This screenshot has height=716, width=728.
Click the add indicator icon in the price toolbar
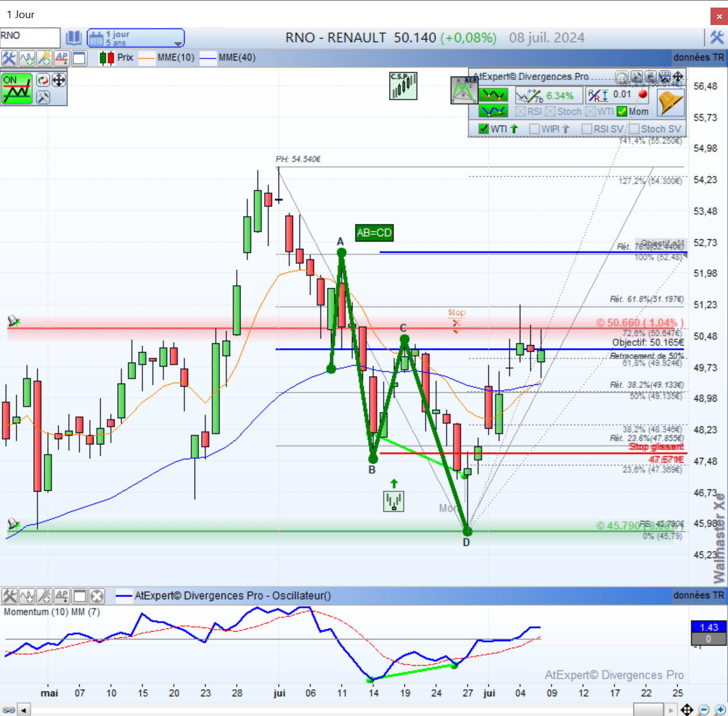(x=27, y=58)
